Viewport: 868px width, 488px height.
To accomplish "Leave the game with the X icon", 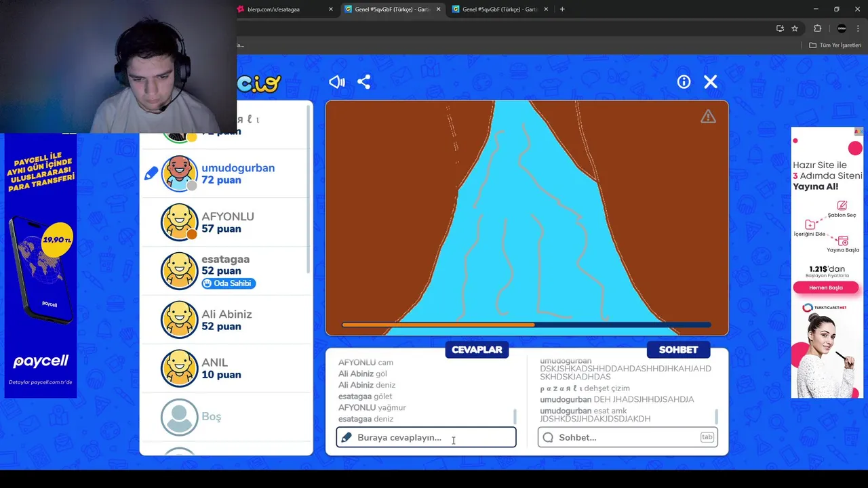I will 710,82.
